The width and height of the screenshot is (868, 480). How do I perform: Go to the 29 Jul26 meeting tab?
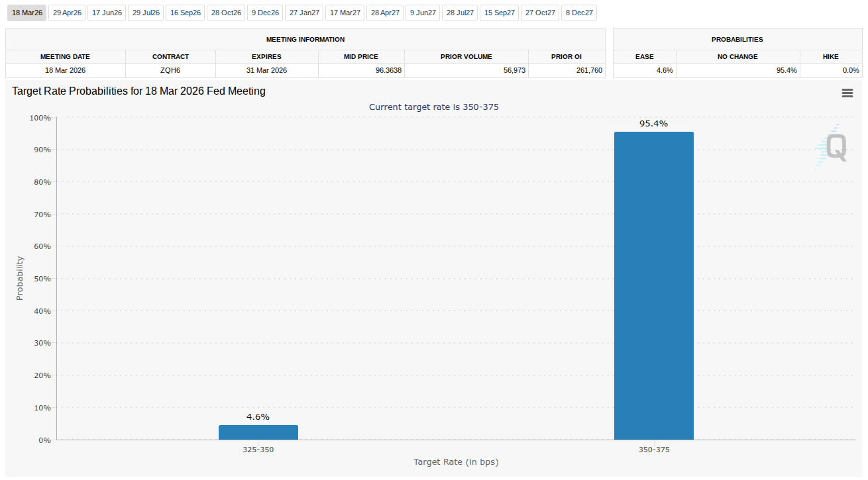146,13
